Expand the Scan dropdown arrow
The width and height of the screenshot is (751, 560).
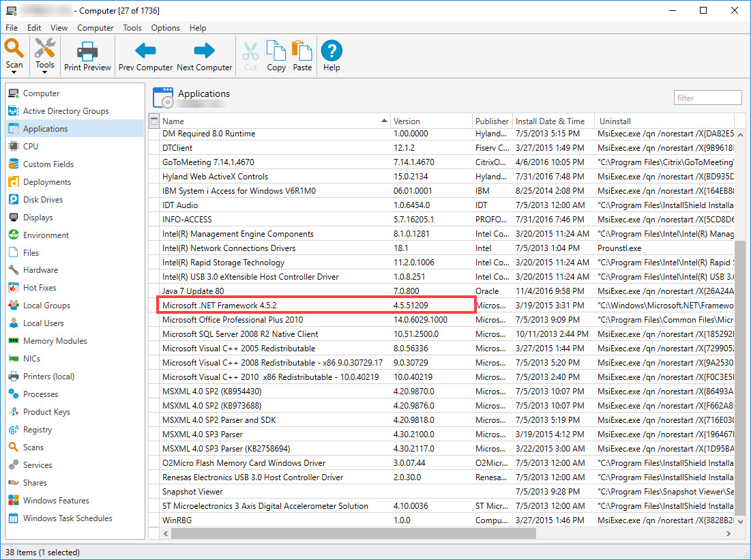(x=14, y=72)
